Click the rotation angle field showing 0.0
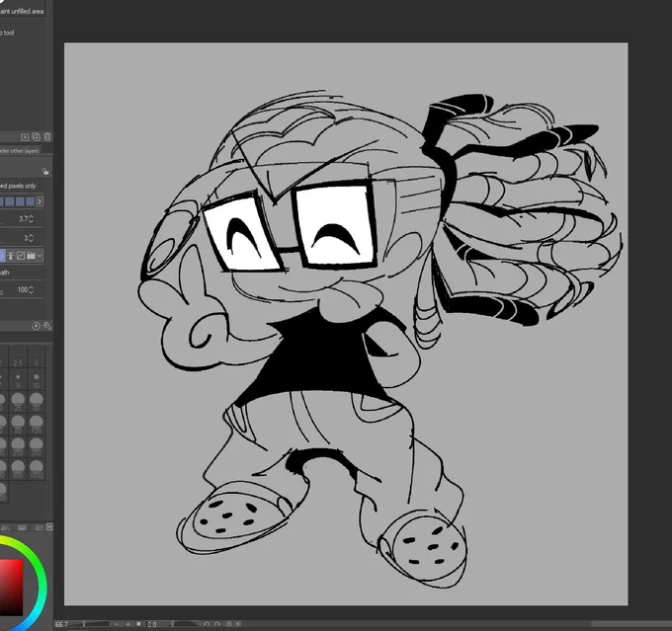 [x=152, y=624]
